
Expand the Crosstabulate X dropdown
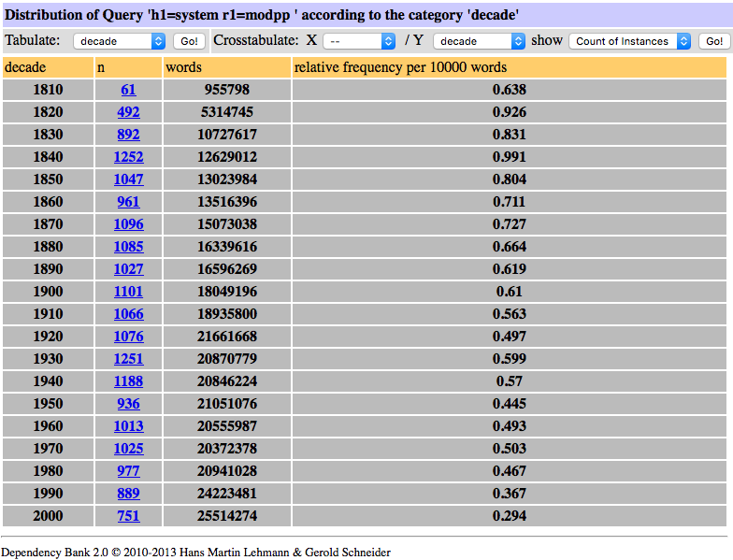pos(360,41)
